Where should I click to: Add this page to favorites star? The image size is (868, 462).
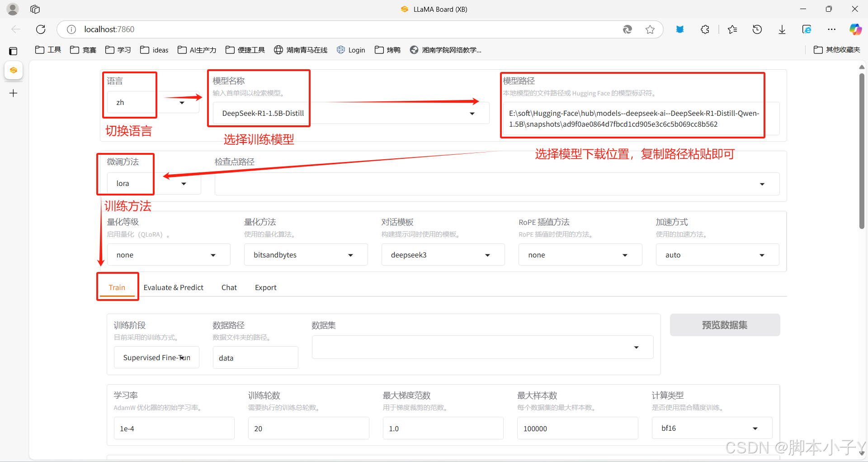[650, 29]
